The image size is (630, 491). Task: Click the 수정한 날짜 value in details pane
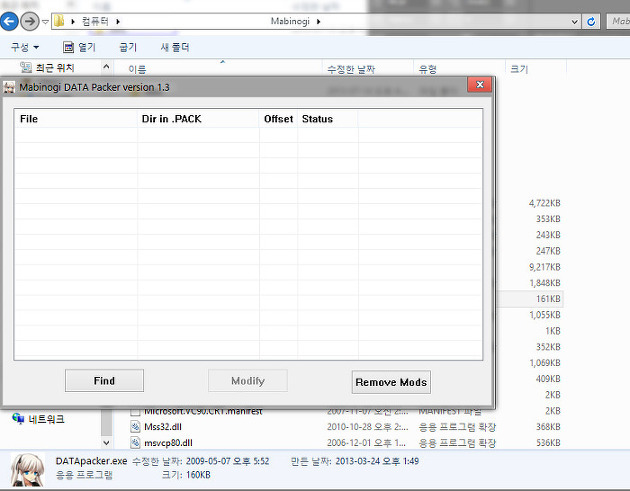point(227,461)
